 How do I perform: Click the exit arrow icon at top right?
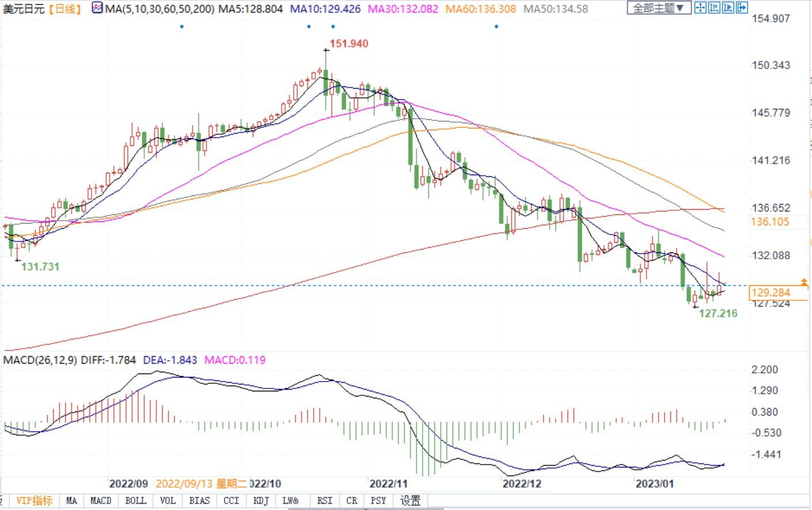[742, 8]
